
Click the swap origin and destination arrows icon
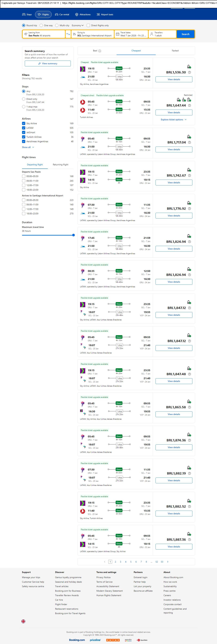click(68, 34)
